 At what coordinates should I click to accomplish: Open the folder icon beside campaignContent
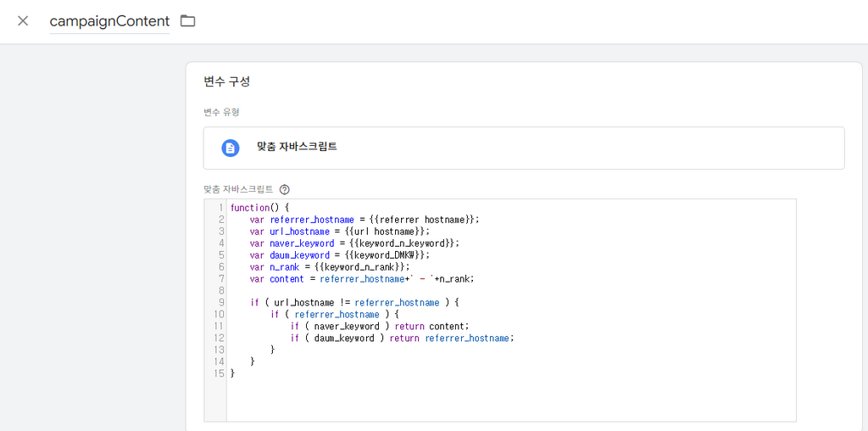(x=188, y=21)
